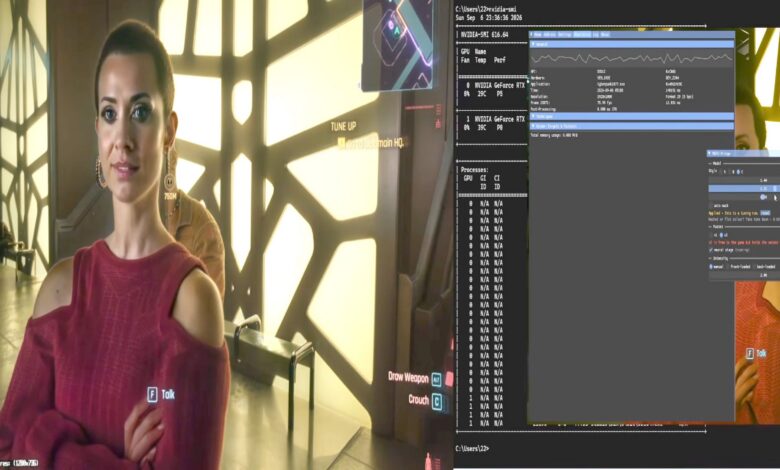Click the GPU 1 NVIDIA GeForce RTX row
The height and width of the screenshot is (470, 780).
point(495,119)
